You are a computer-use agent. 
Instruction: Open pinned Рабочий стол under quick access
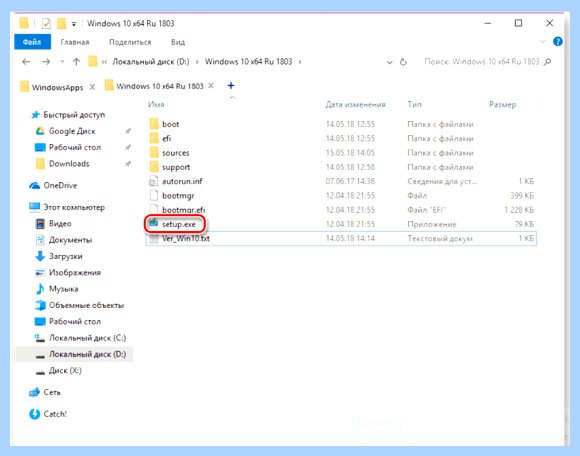tap(75, 147)
